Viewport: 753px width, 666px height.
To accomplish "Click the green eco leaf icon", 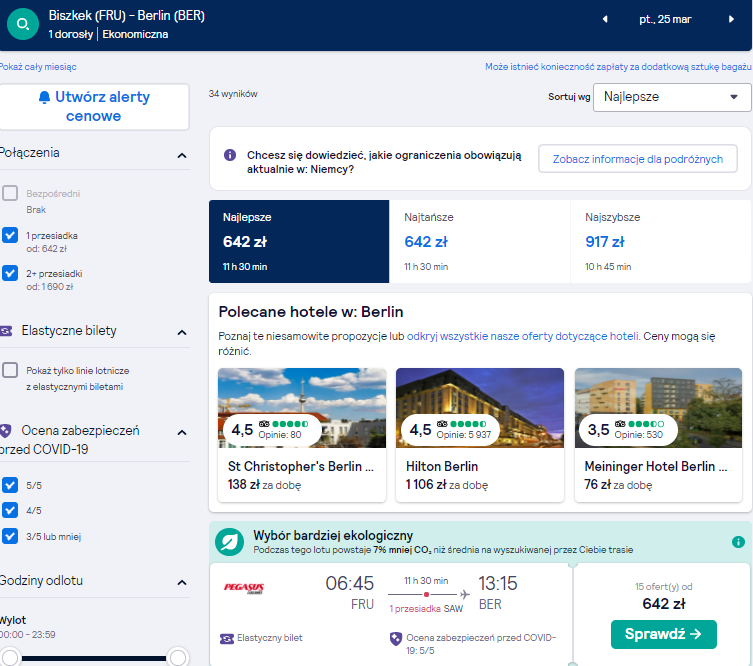I will pos(230,542).
